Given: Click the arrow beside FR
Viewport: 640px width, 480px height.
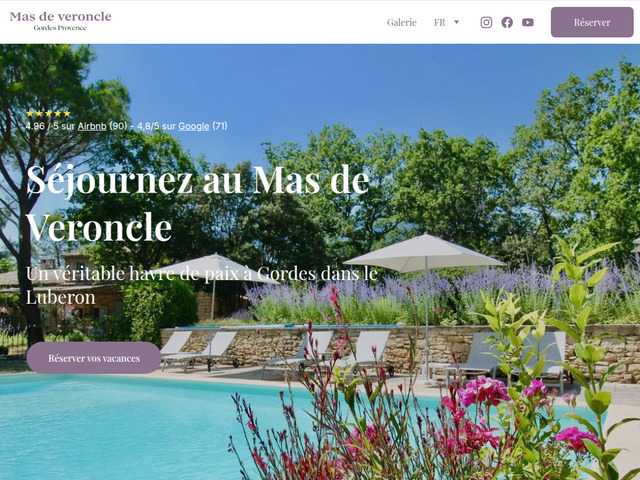Looking at the screenshot, I should pyautogui.click(x=456, y=22).
